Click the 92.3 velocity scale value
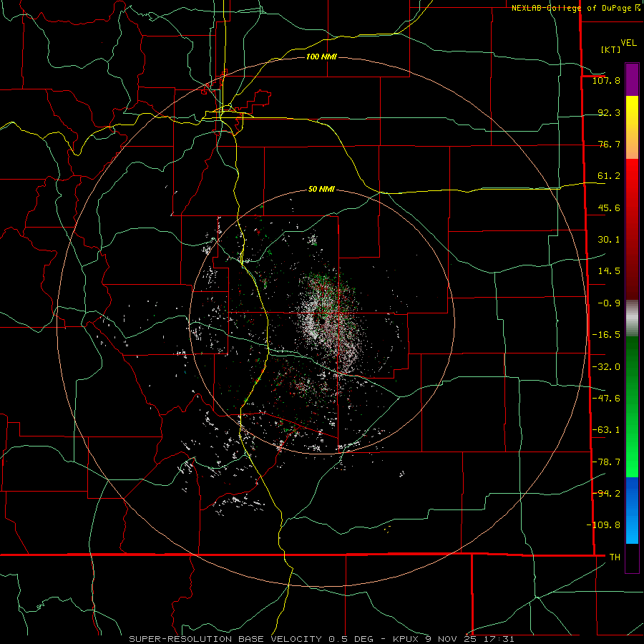 [609, 112]
